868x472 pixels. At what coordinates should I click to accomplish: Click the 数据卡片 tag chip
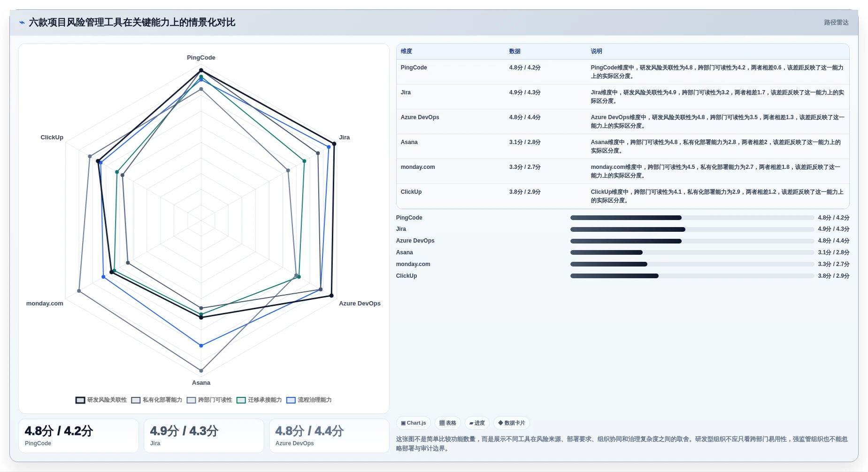[x=512, y=423]
